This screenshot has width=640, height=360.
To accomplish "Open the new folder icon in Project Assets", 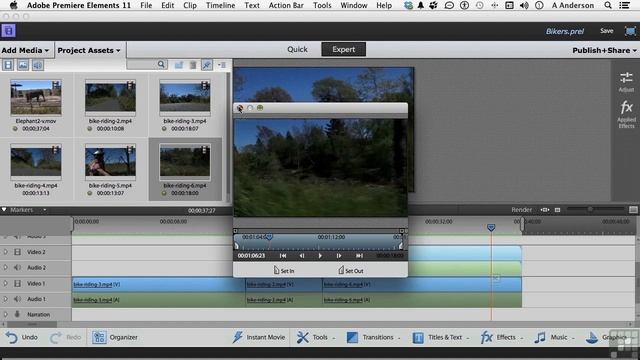I will tap(179, 65).
